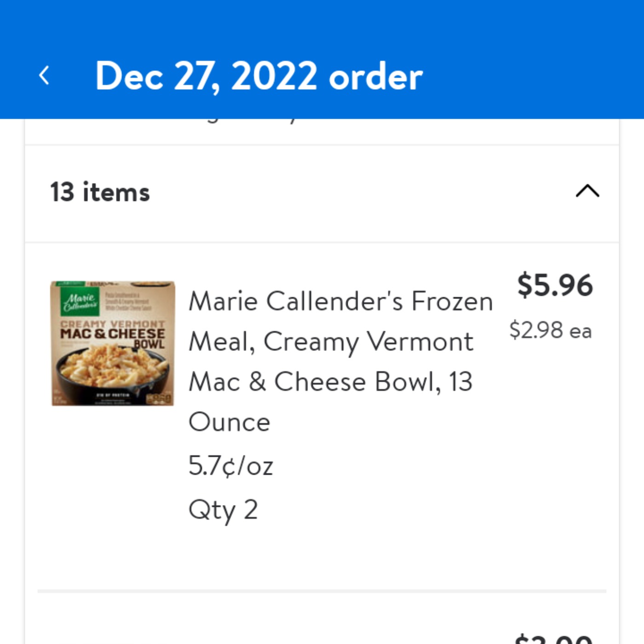Click "MAC & CHEESE BOWL" text on package image

click(x=113, y=335)
